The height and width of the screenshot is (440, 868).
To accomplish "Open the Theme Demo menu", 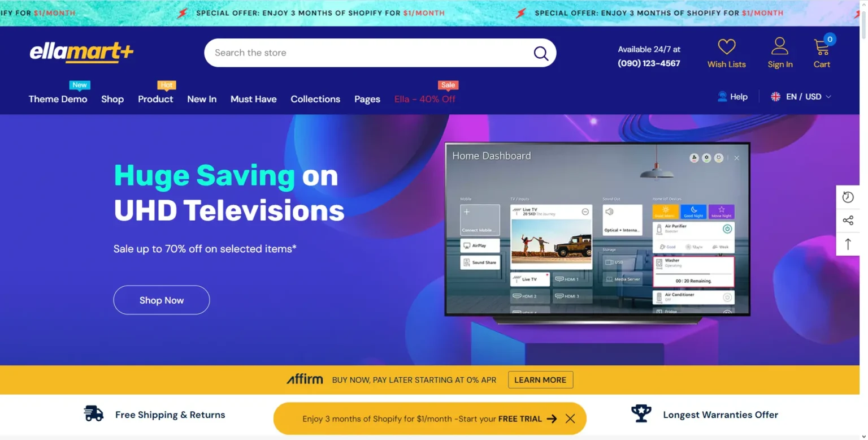I will click(58, 99).
